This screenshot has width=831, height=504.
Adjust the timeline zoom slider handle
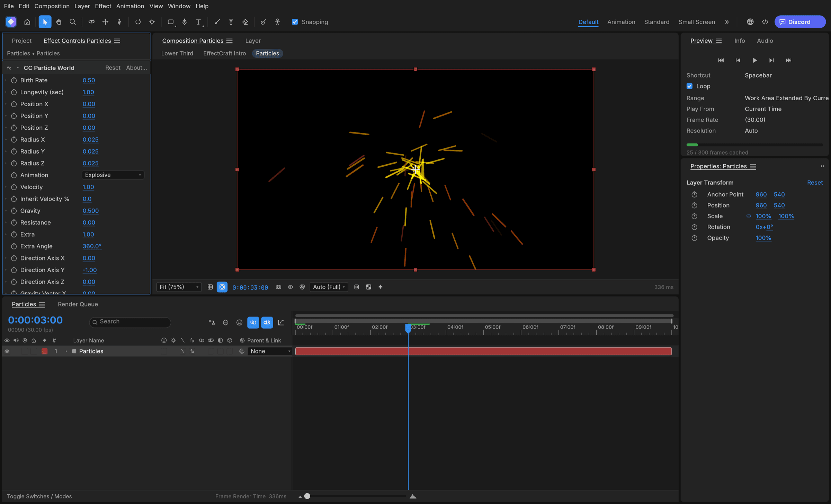coord(307,496)
